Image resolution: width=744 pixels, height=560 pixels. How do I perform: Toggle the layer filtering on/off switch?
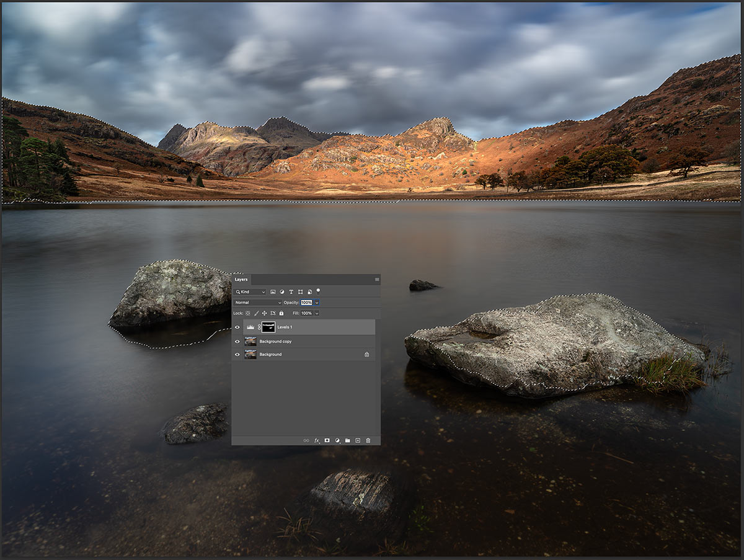(319, 290)
